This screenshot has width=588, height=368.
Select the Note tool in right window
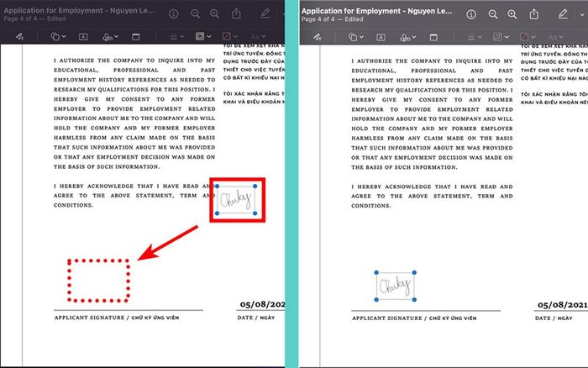coord(433,37)
